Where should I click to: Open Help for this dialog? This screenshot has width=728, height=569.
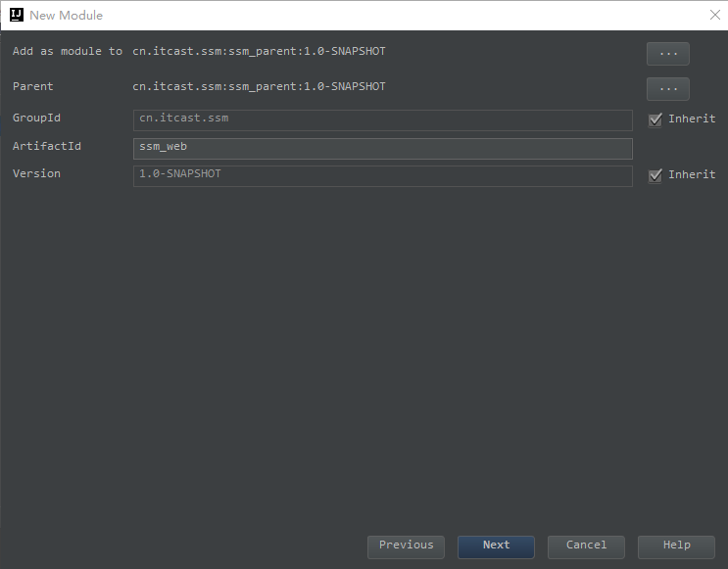(676, 546)
